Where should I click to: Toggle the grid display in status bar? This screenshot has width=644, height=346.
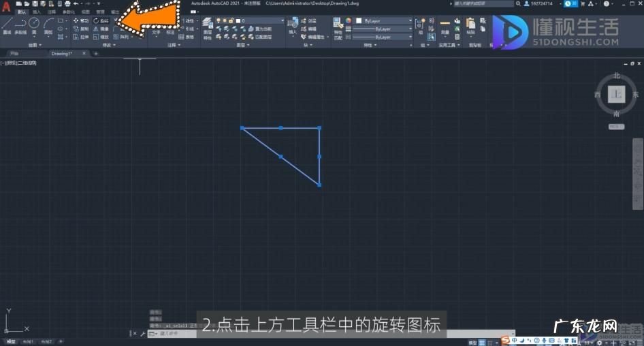click(482, 341)
